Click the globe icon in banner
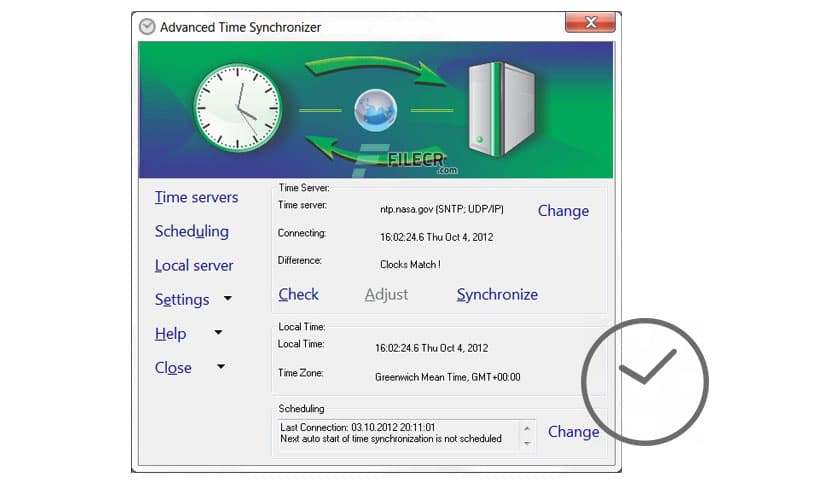The height and width of the screenshot is (484, 836). pyautogui.click(x=375, y=110)
